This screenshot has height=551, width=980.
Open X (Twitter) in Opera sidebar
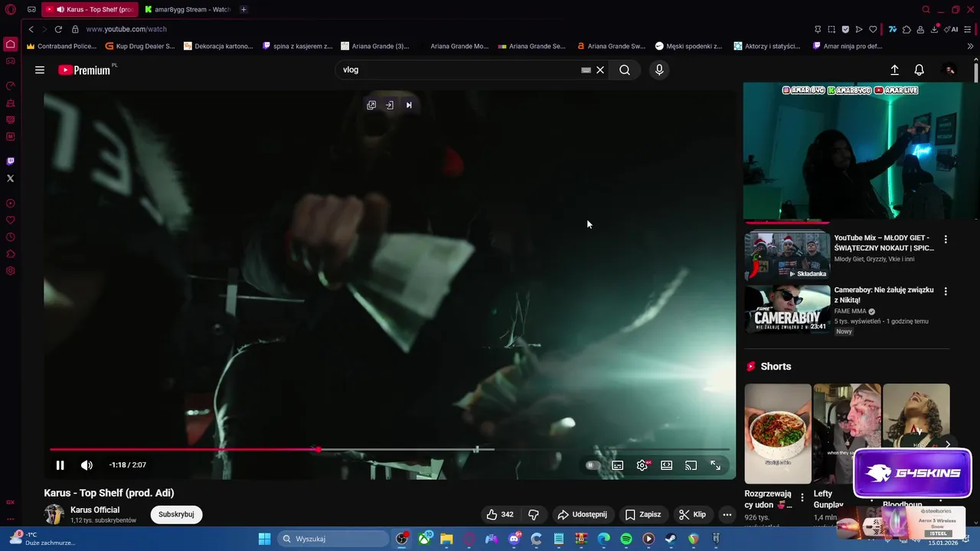pyautogui.click(x=10, y=178)
